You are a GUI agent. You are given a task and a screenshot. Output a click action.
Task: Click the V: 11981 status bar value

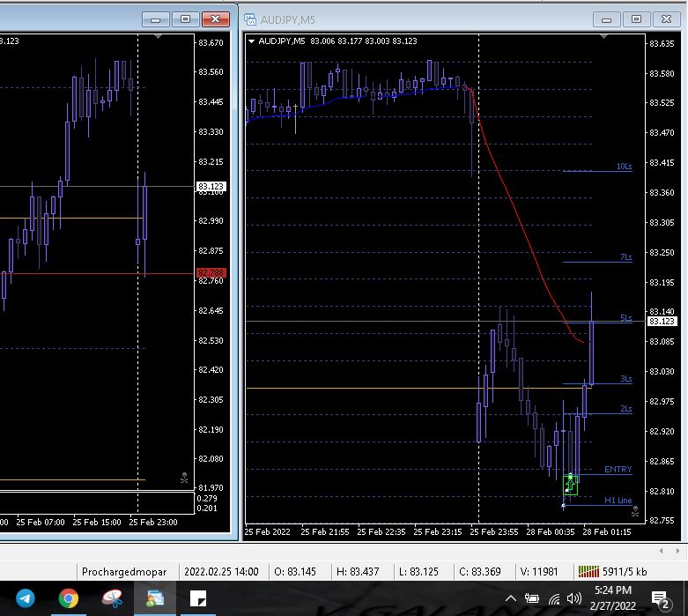click(539, 572)
